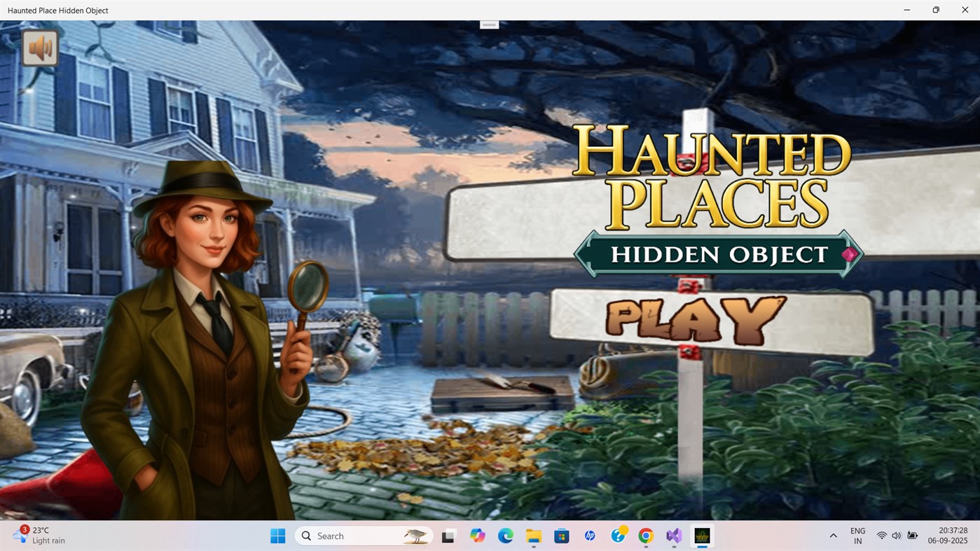Open the clock showing 06-09-2025

pos(951,536)
